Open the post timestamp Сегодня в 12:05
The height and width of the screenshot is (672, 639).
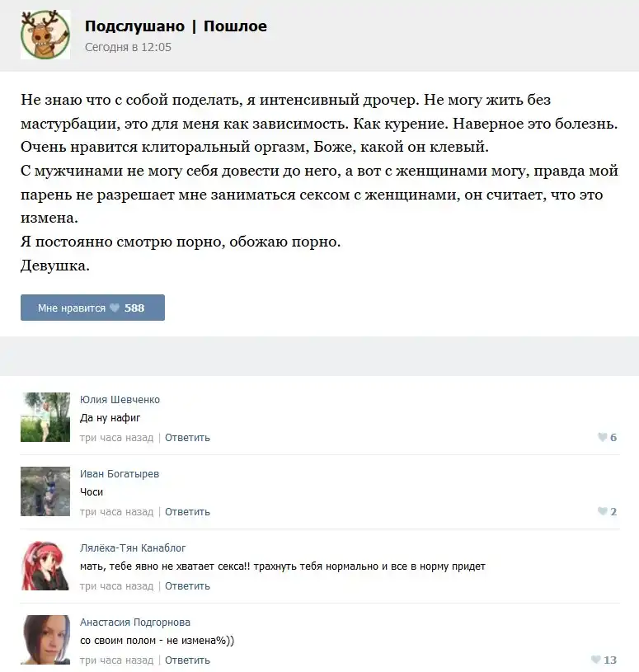(128, 47)
